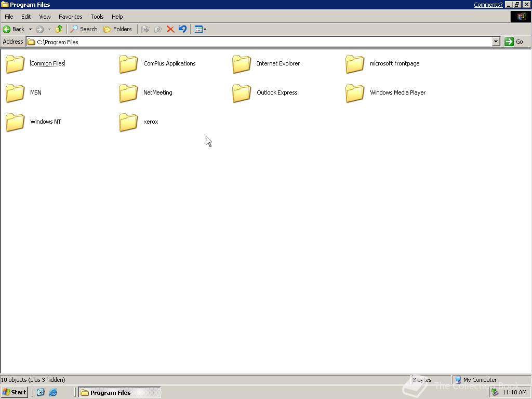The height and width of the screenshot is (399, 532).
Task: Click the Copy To toolbar icon
Action: click(x=158, y=29)
